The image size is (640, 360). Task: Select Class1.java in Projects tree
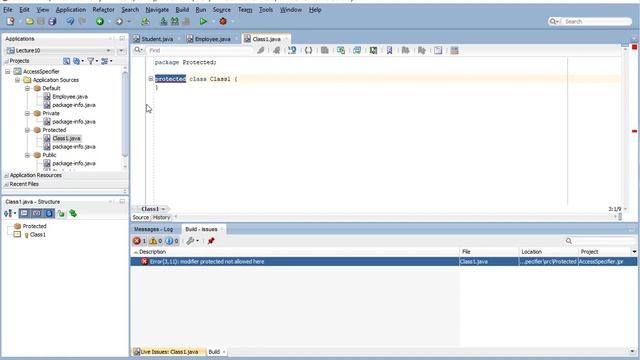[x=66, y=138]
